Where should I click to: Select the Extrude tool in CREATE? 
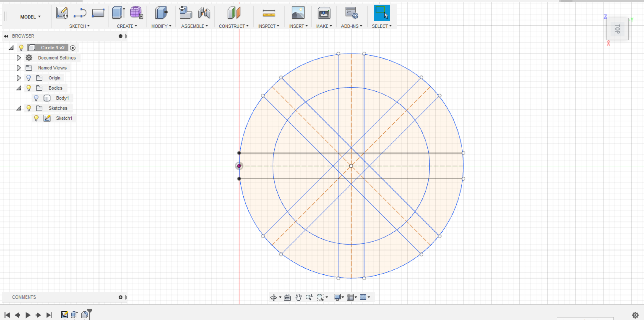[118, 13]
